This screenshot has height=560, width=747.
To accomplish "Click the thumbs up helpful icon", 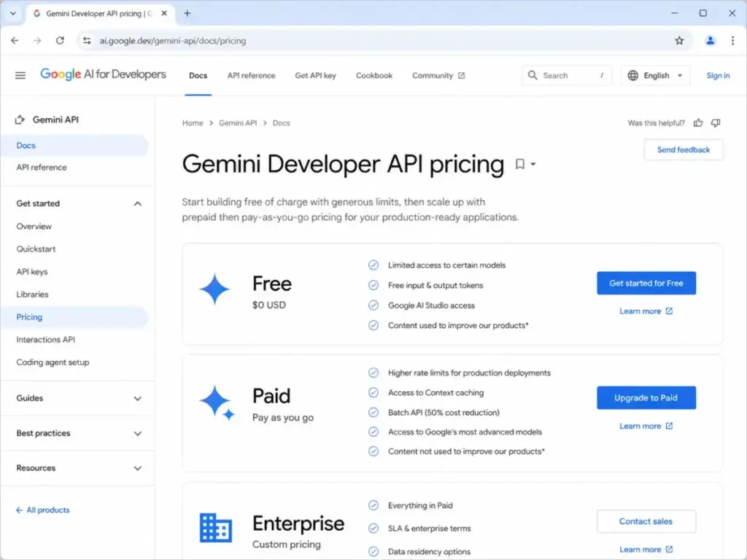I will (698, 122).
